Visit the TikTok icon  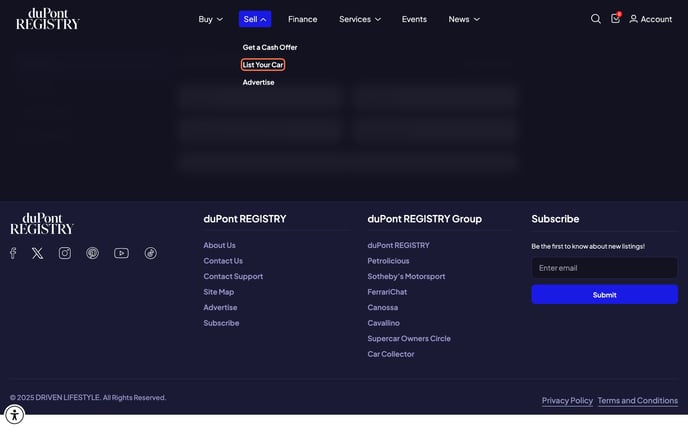150,253
